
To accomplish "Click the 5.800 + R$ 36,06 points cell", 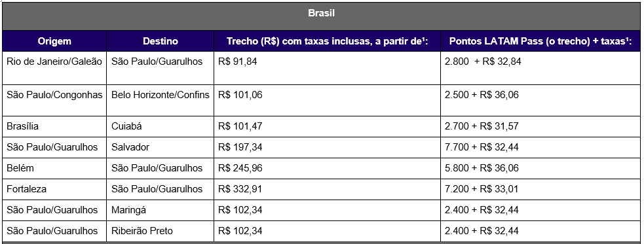I will 541,168.
